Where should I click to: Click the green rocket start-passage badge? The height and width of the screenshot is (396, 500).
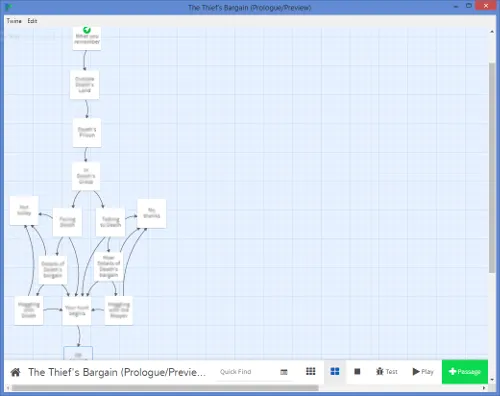[x=87, y=30]
